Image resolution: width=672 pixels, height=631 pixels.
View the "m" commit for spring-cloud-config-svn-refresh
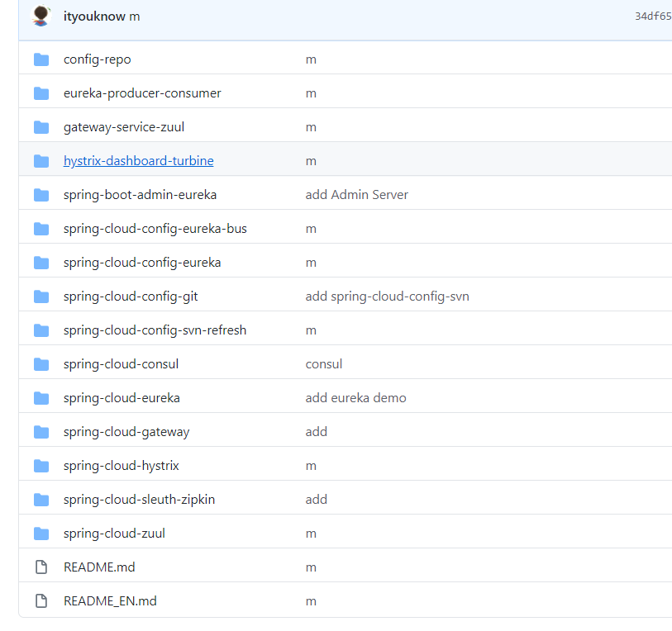[311, 330]
